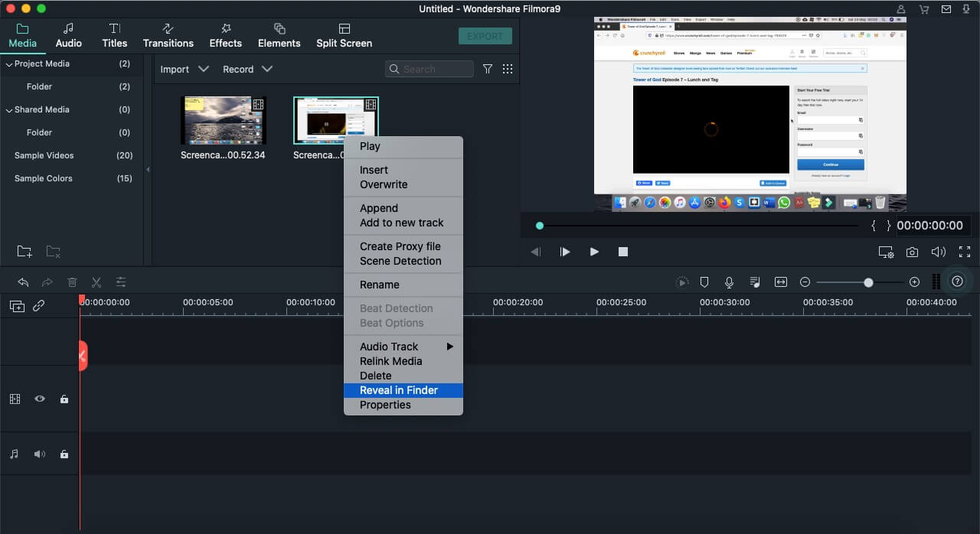
Task: Take a snapshot of the preview
Action: pos(913,252)
